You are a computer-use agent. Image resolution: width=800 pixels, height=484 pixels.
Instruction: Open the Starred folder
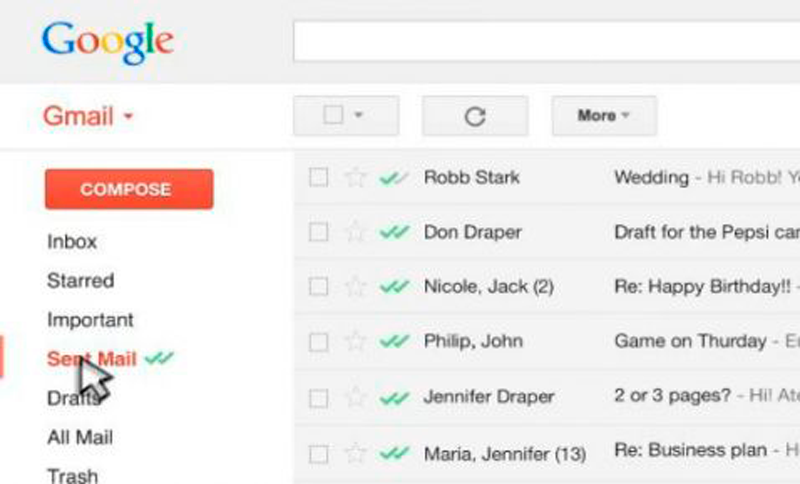pos(80,281)
